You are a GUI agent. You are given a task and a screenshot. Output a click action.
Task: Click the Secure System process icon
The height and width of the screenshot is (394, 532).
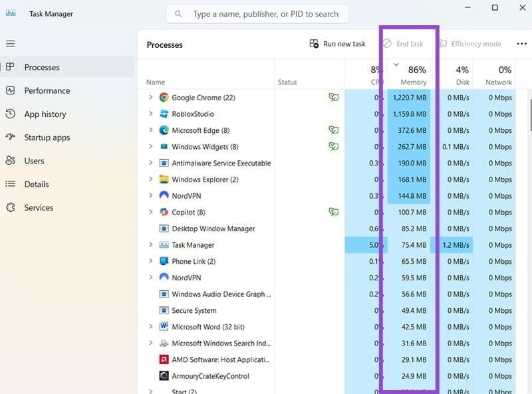164,310
